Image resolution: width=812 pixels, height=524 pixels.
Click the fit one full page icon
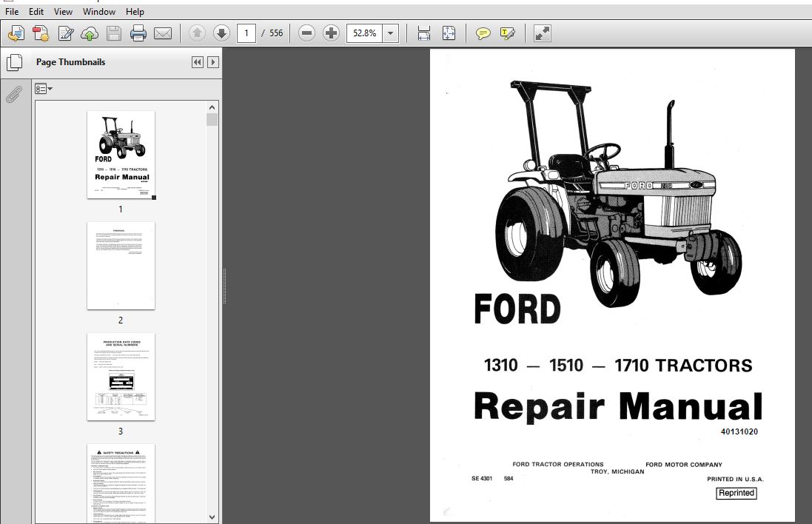(x=449, y=33)
